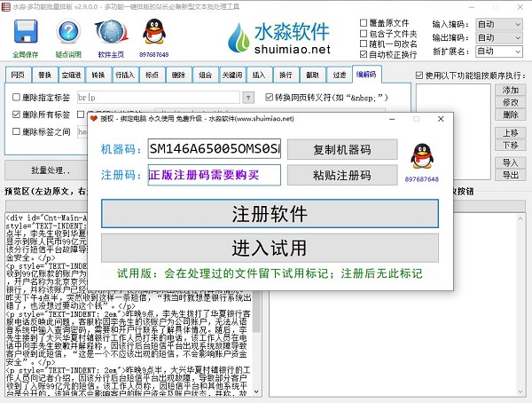
Task: Switch to 标点 tab
Action: coord(152,75)
